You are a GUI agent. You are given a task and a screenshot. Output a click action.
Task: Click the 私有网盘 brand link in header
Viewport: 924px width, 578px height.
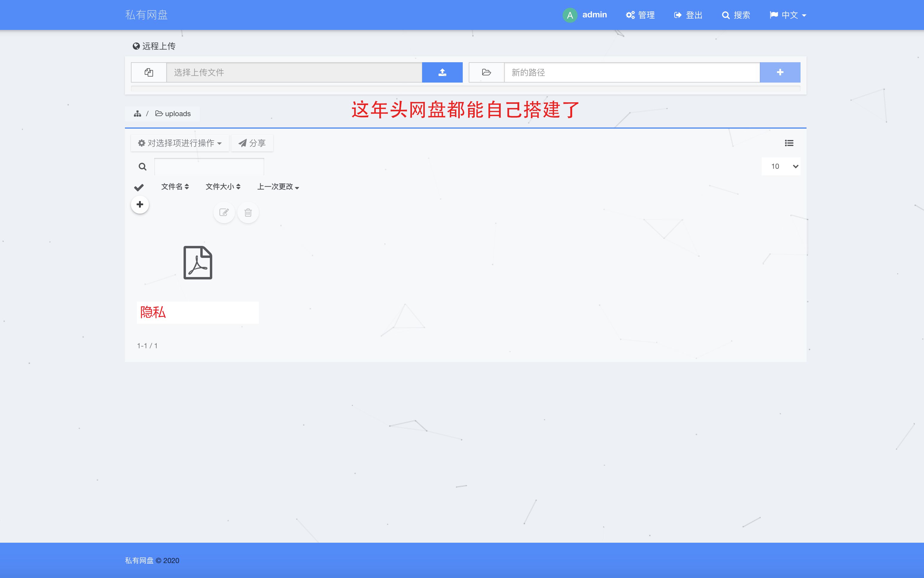[x=146, y=15]
